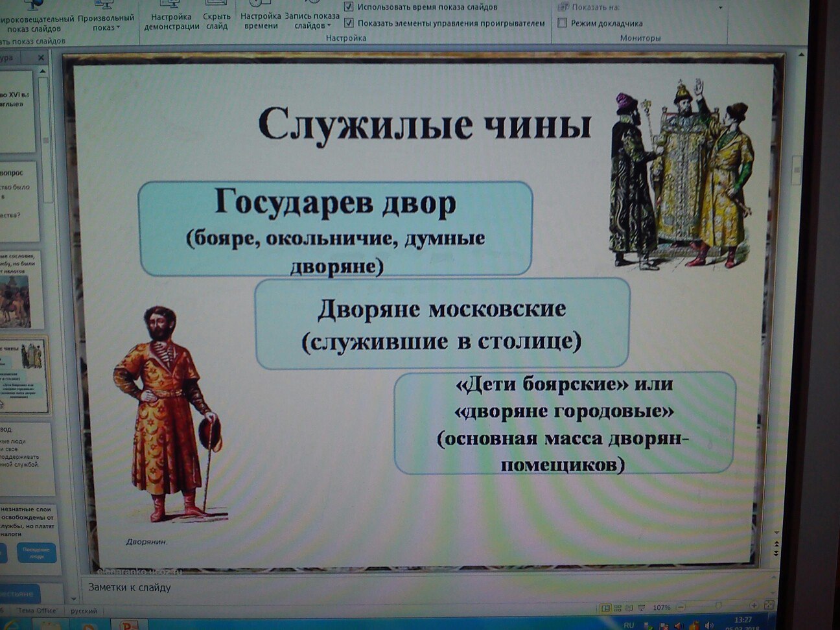Switch to Slide Sorter view icon
This screenshot has height=630, width=840.
pyautogui.click(x=618, y=608)
